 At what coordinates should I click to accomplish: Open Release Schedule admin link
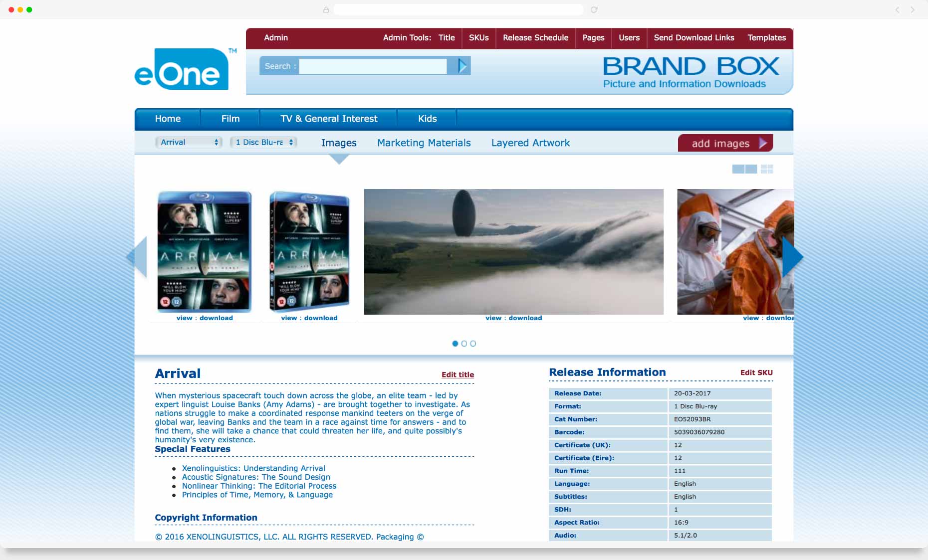point(535,38)
